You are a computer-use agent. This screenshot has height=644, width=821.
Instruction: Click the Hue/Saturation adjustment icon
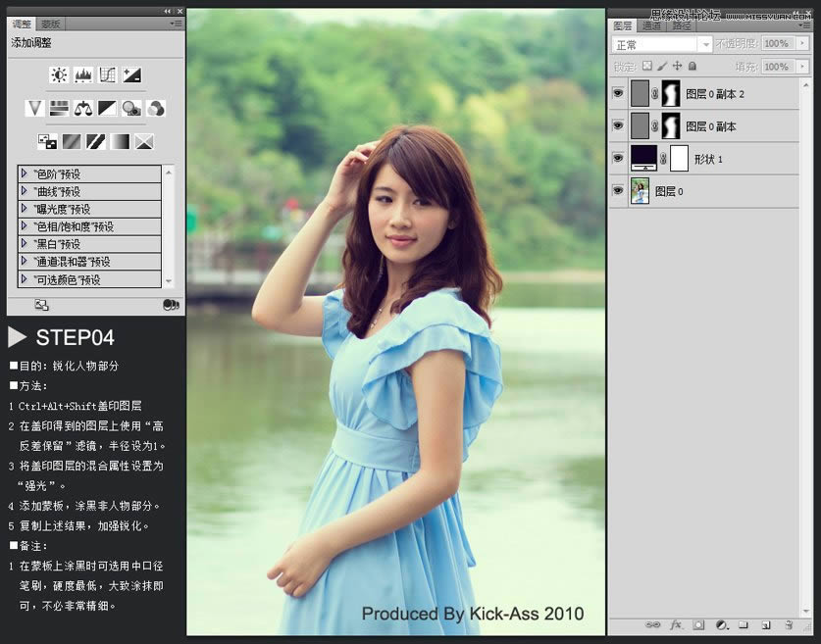59,108
